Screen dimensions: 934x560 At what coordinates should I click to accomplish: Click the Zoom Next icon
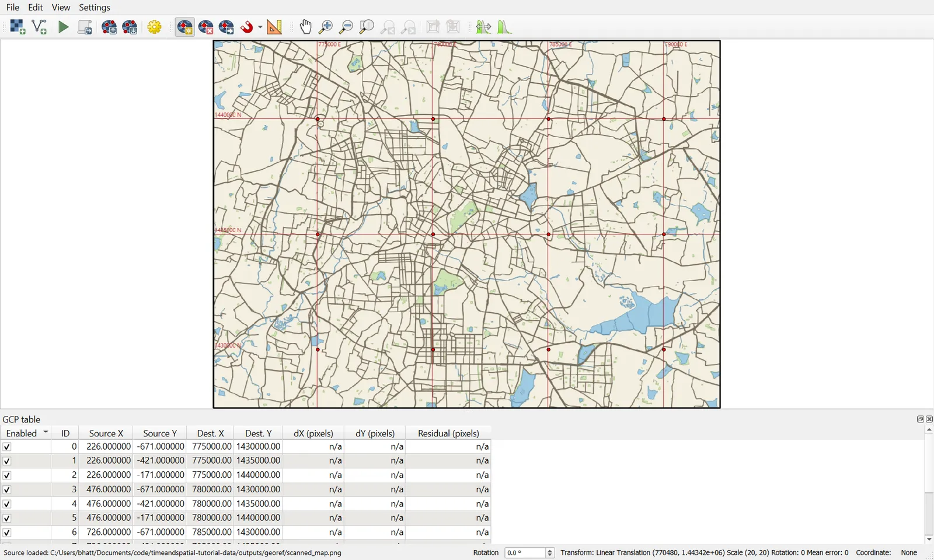409,27
